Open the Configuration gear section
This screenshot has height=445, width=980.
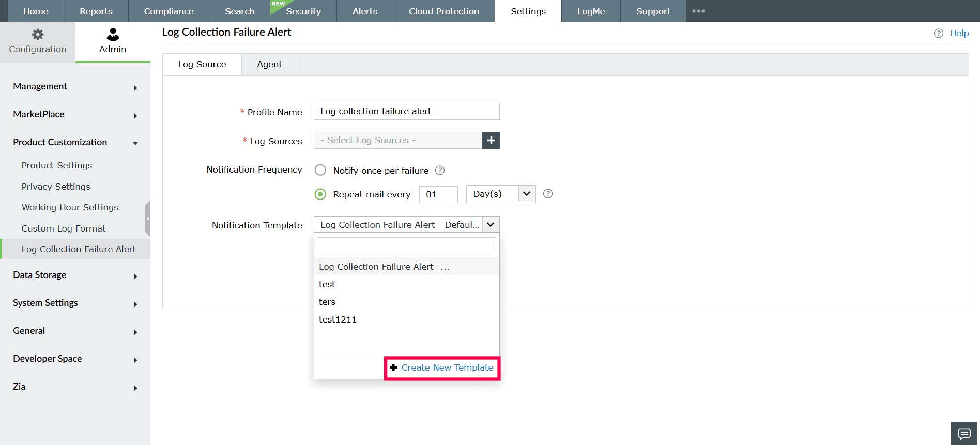38,41
